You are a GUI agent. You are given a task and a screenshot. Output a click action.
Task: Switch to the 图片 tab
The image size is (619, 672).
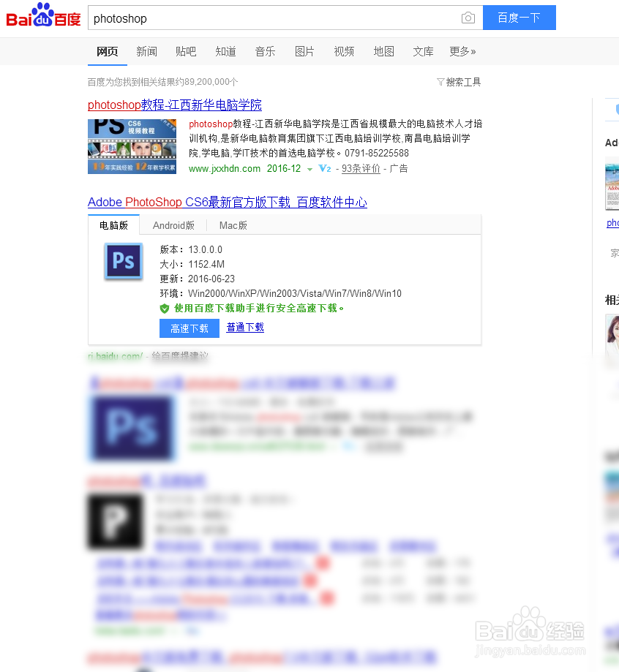coord(304,52)
